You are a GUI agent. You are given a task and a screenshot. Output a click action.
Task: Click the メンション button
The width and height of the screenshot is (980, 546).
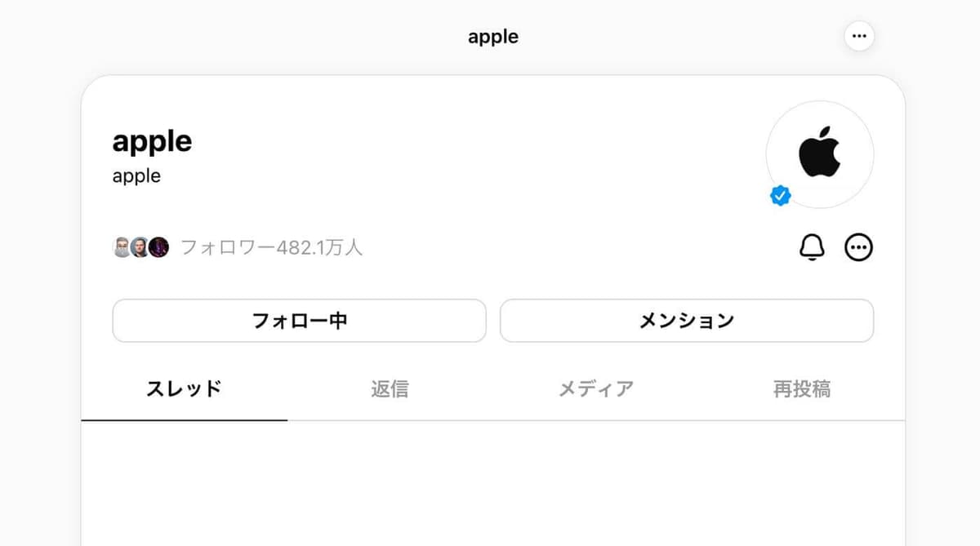(x=687, y=320)
